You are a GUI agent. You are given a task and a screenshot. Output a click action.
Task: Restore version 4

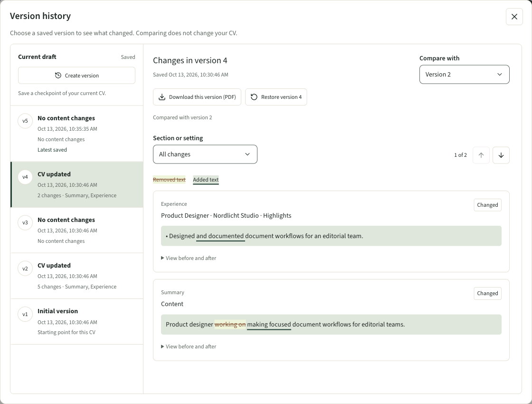point(276,97)
